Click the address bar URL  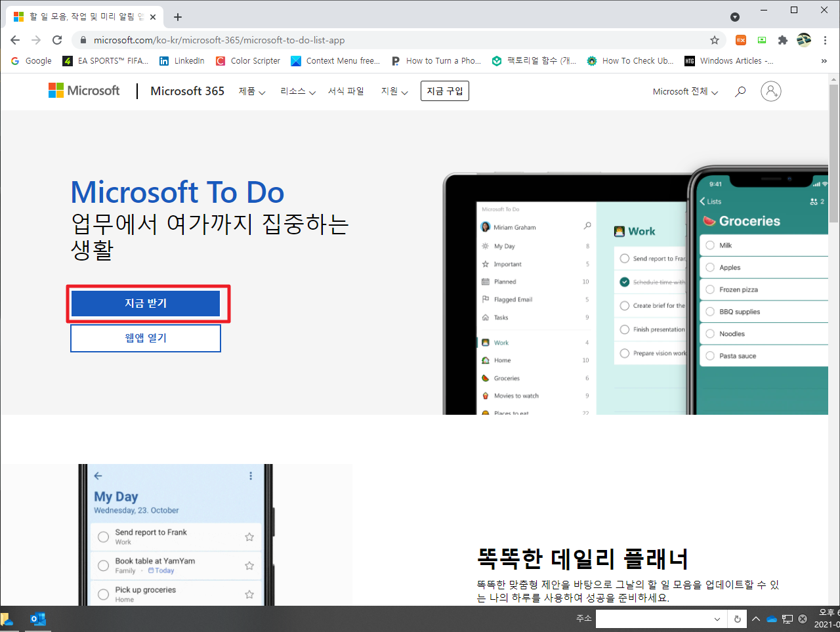tap(219, 40)
